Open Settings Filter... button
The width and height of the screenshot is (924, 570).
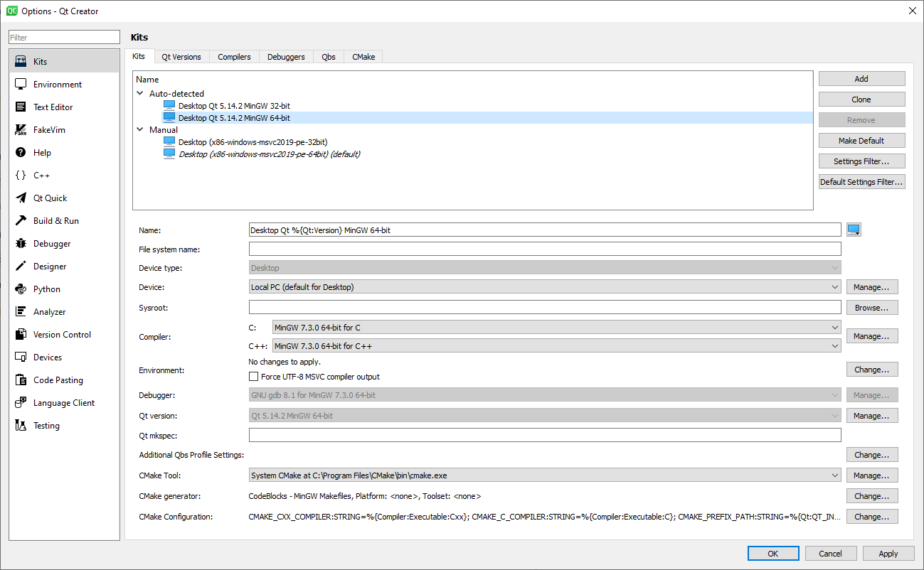pos(861,161)
